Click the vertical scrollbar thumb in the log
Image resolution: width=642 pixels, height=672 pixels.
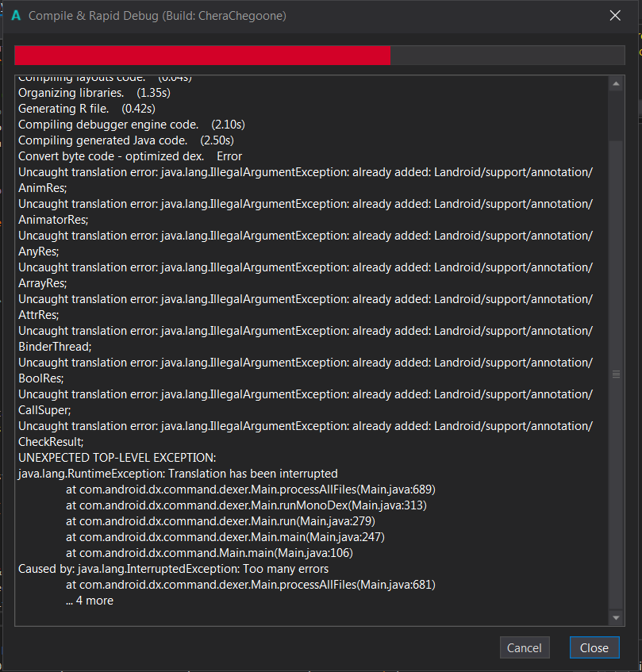tap(617, 373)
